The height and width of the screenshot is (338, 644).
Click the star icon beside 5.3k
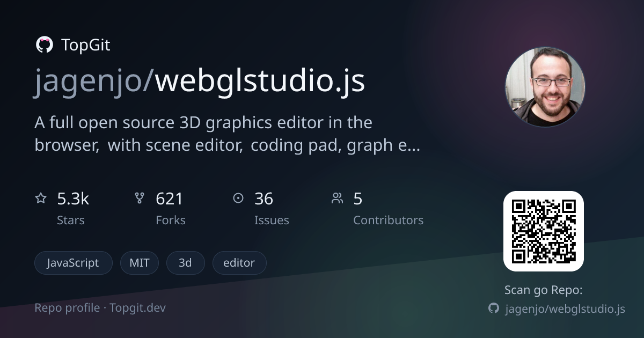point(41,199)
